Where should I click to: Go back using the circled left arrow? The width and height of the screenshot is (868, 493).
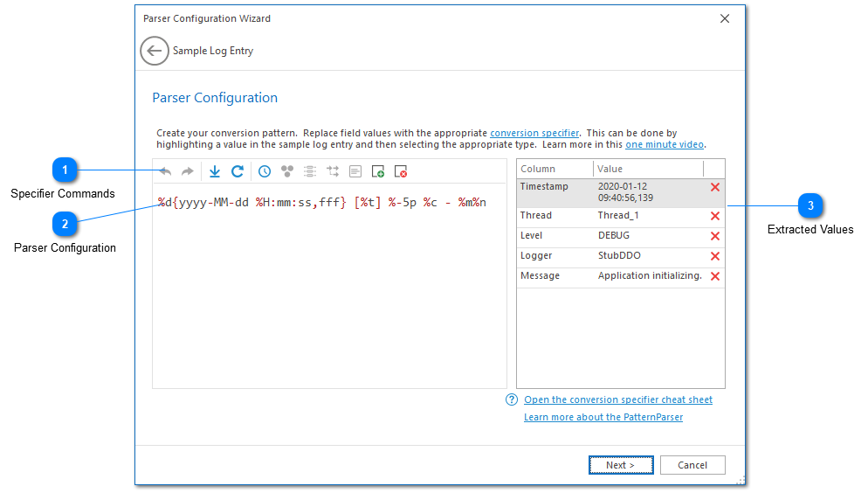click(x=155, y=51)
